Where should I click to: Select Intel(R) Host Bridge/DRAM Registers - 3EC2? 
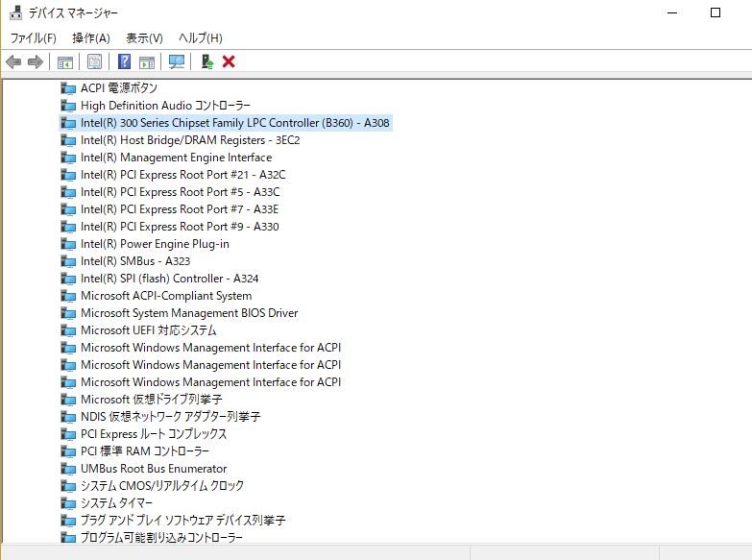(x=190, y=140)
